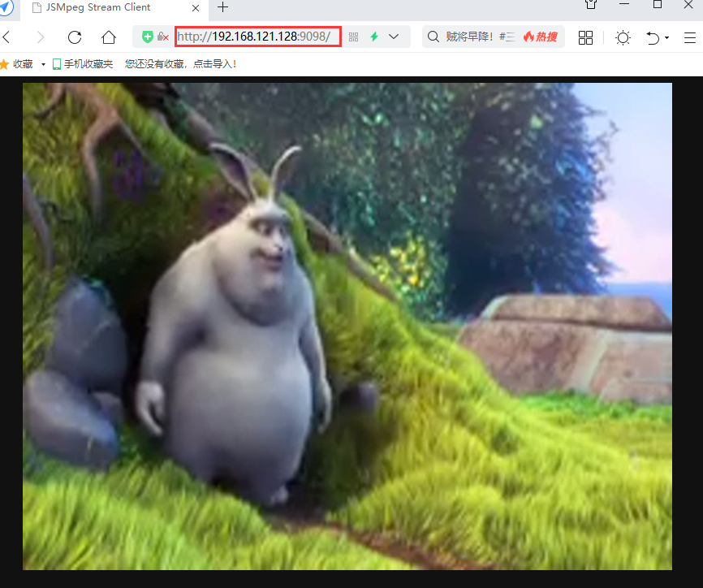703x588 pixels.
Task: Reload the current page
Action: point(75,37)
